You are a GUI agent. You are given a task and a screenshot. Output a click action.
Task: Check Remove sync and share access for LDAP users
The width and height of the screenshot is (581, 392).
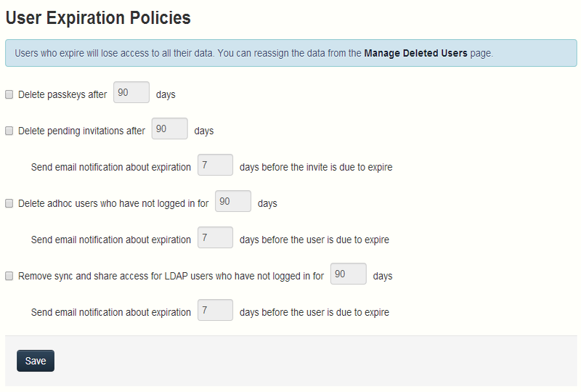pos(9,276)
